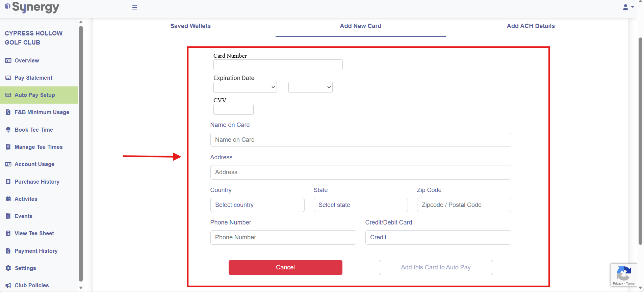644x292 pixels.
Task: Expand the Select country dropdown
Action: pos(257,205)
